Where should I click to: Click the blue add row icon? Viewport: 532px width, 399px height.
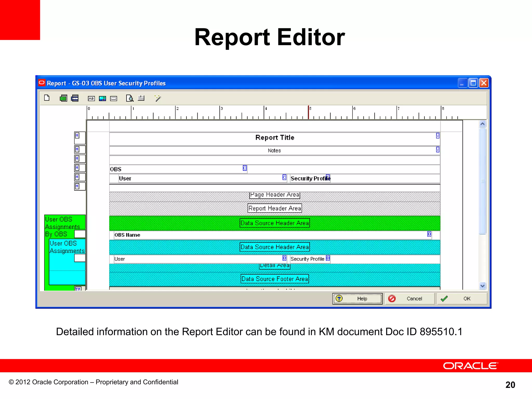coord(75,98)
